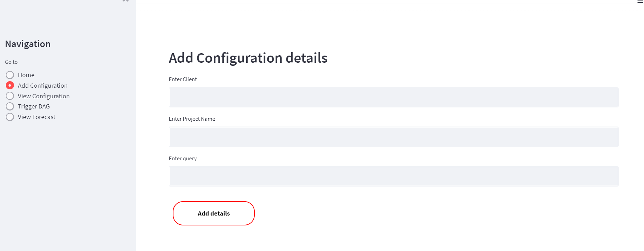Viewport: 644px width, 251px height.
Task: Choose the Trigger DAG radio circle
Action: coord(10,106)
